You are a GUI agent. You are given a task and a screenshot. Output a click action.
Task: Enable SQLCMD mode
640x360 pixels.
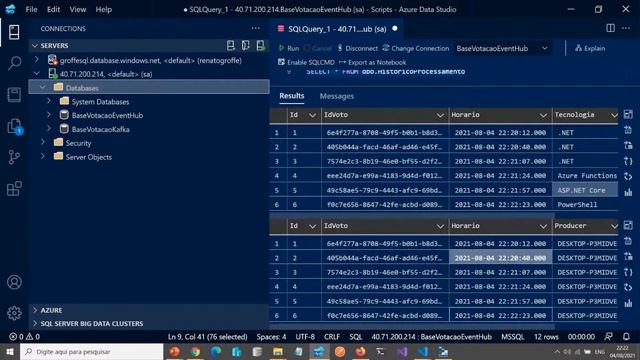(306, 62)
